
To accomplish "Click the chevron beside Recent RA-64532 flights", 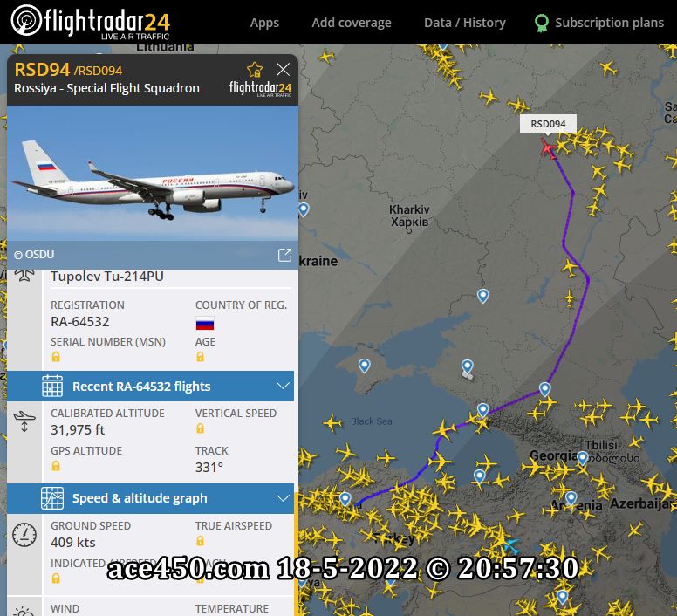I will click(283, 386).
